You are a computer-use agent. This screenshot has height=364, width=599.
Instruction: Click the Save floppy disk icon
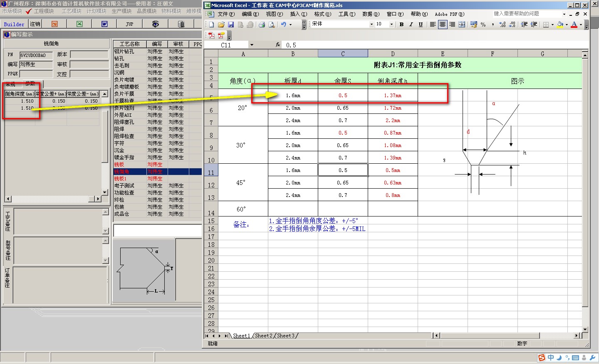pyautogui.click(x=231, y=25)
